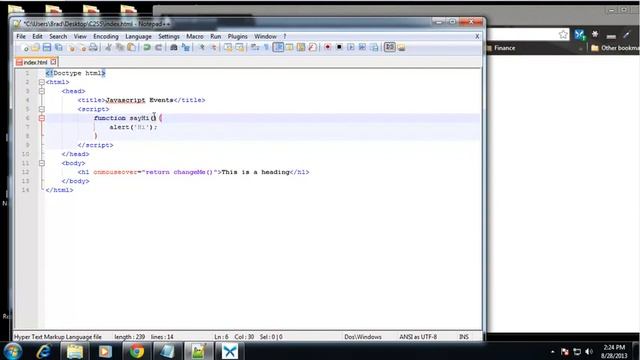Open Internet Explorer from the taskbar

point(43,351)
